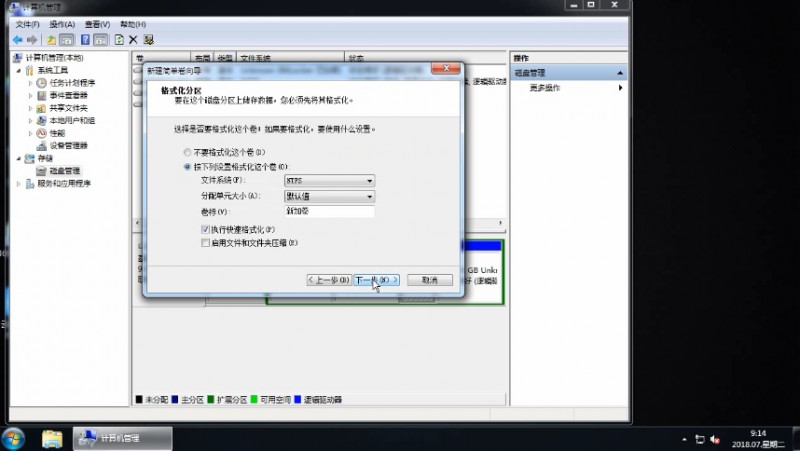The height and width of the screenshot is (451, 800).
Task: Click the 卷标 text field with 新加卷
Action: click(x=330, y=211)
